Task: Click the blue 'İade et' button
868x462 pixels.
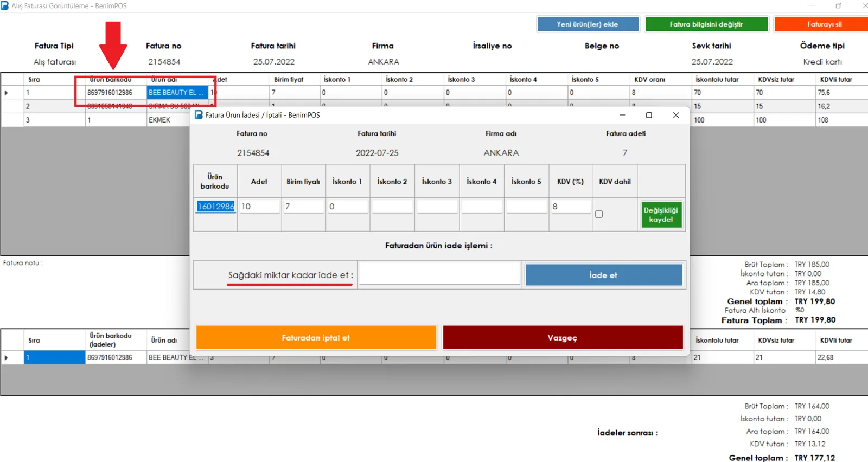Action: click(x=603, y=275)
